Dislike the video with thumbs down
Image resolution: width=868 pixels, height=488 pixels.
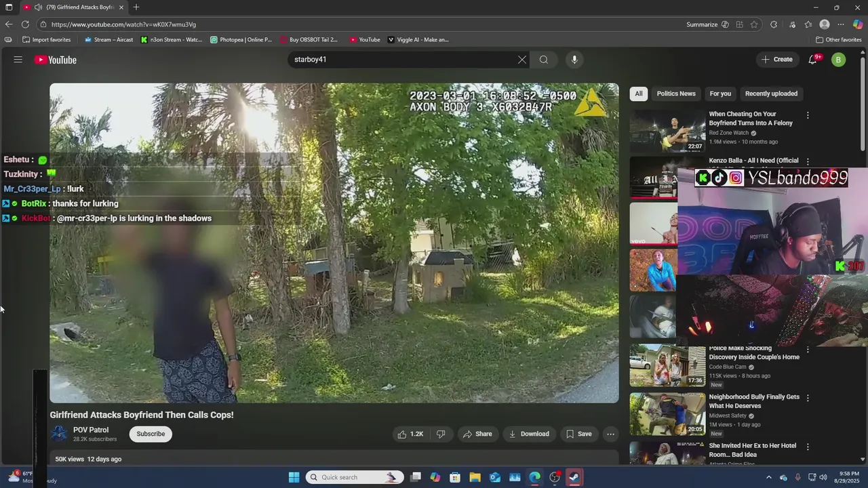click(441, 434)
